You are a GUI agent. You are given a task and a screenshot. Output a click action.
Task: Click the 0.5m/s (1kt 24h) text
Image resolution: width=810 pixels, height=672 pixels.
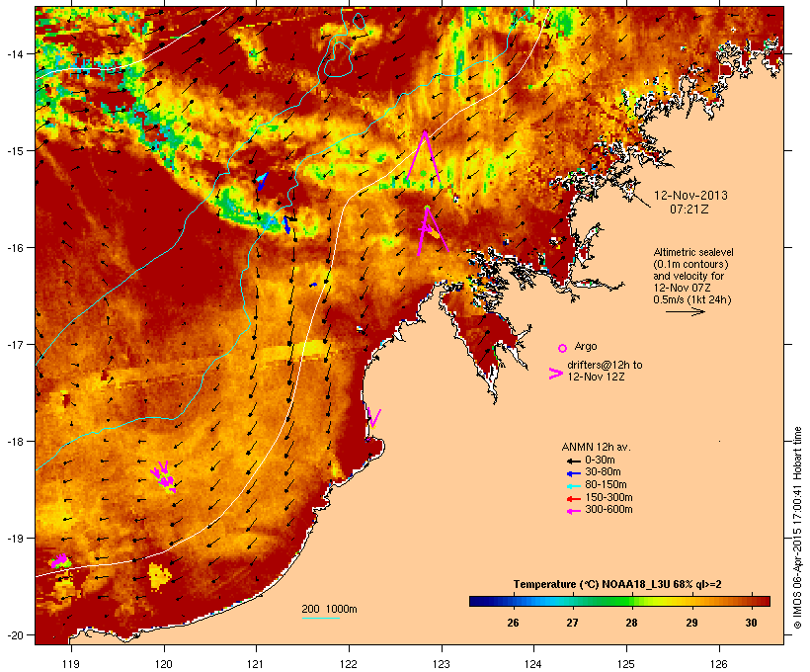pyautogui.click(x=692, y=299)
